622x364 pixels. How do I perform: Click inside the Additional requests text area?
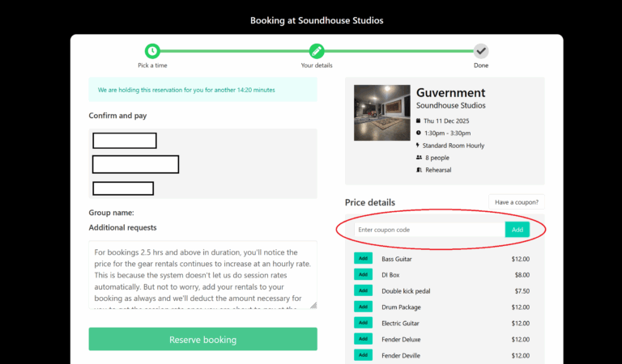202,275
